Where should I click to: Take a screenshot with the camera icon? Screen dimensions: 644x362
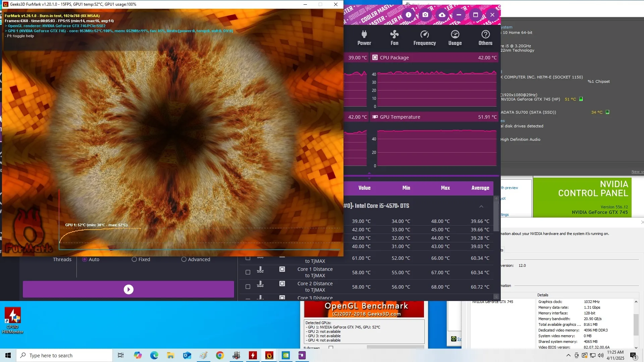tap(425, 15)
